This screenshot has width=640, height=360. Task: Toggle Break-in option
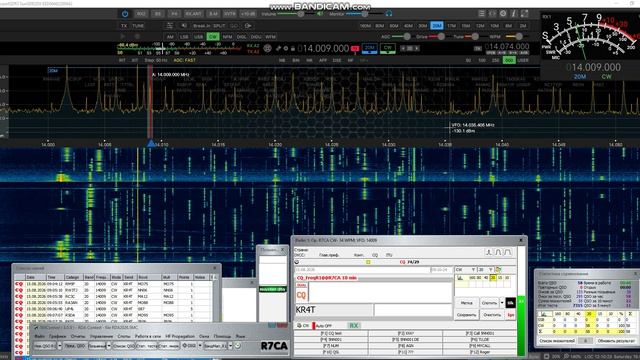click(202, 26)
